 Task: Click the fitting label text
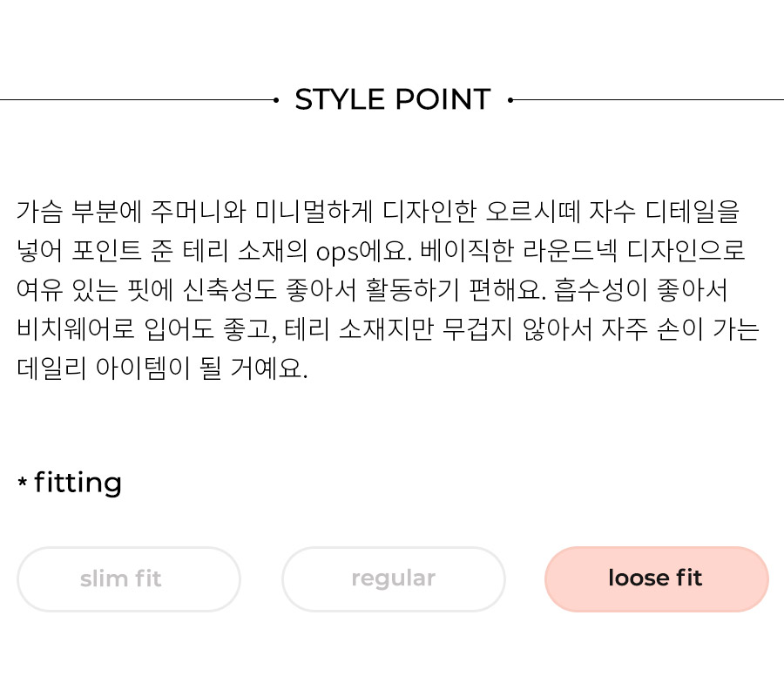click(78, 483)
